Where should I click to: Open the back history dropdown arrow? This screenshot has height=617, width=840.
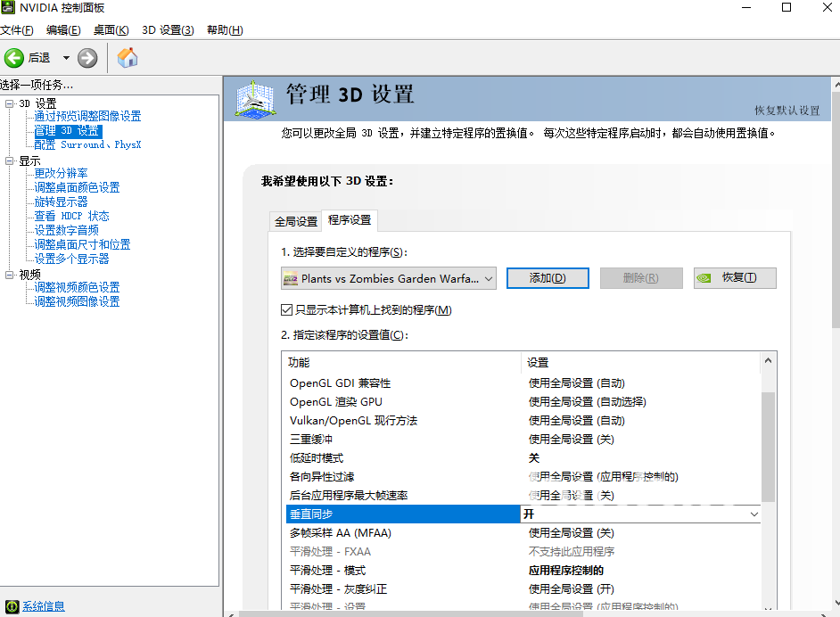(x=66, y=58)
